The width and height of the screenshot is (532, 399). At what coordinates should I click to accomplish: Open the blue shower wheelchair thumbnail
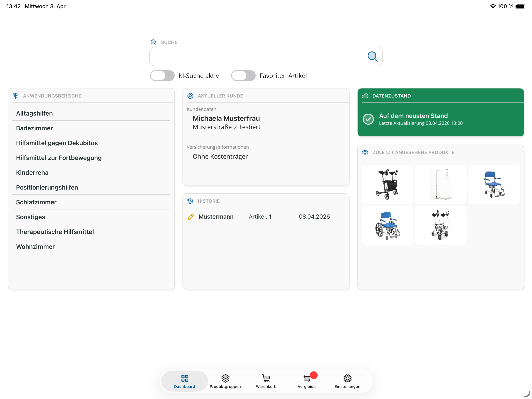[387, 225]
